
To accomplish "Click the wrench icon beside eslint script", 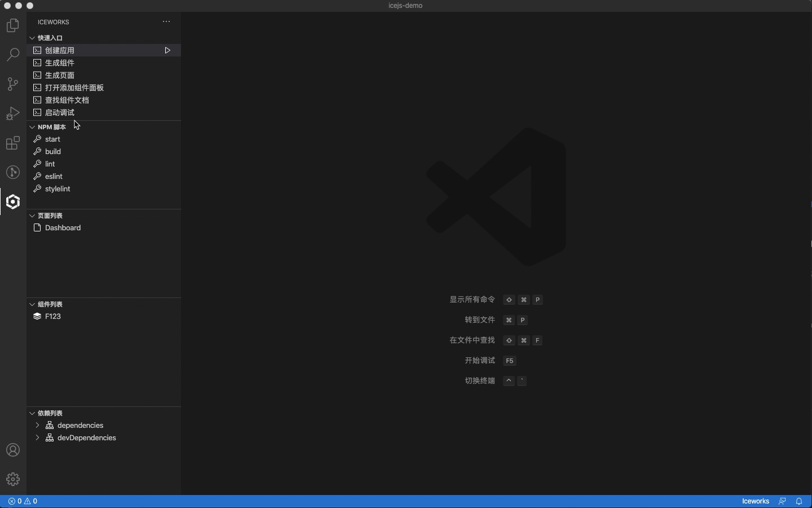I will pos(37,176).
